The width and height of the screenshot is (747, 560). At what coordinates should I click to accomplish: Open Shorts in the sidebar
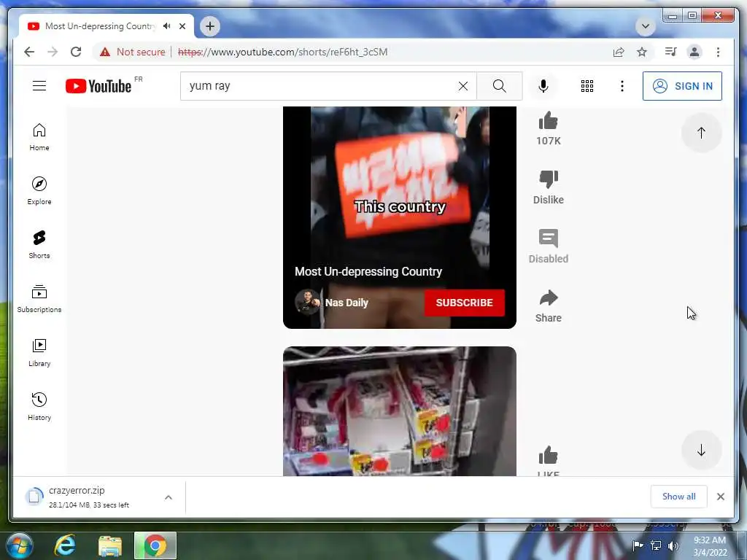(x=39, y=245)
